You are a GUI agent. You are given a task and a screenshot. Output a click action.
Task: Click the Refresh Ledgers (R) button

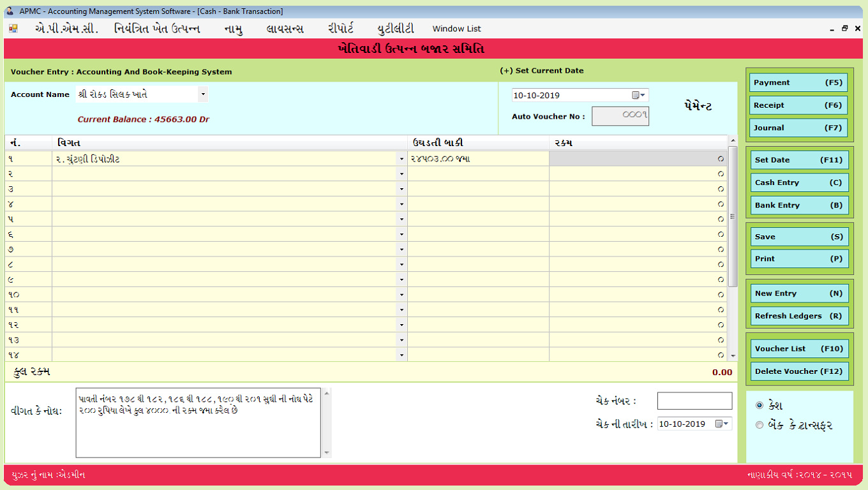coord(799,316)
